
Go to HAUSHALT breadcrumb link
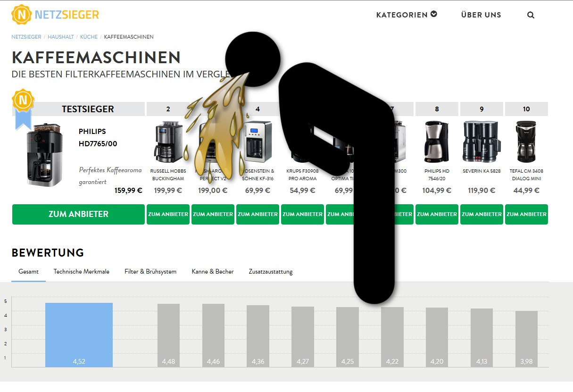coord(61,37)
